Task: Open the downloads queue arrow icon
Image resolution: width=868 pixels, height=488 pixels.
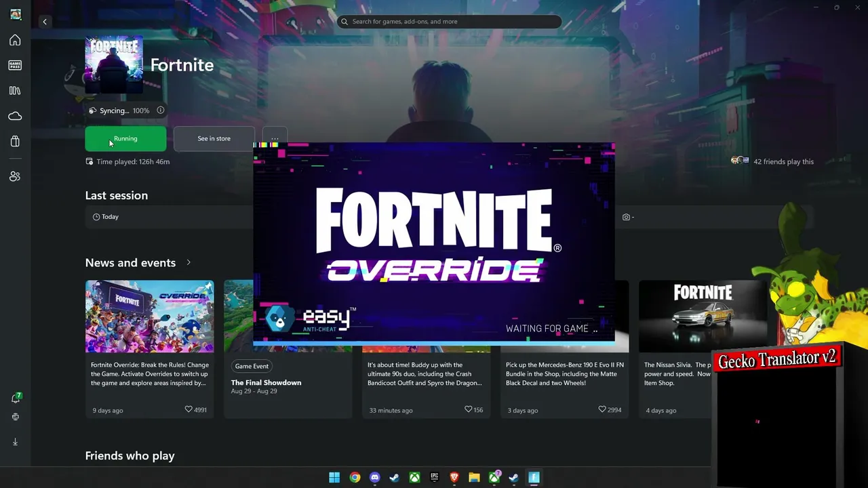Action: pos(15,442)
